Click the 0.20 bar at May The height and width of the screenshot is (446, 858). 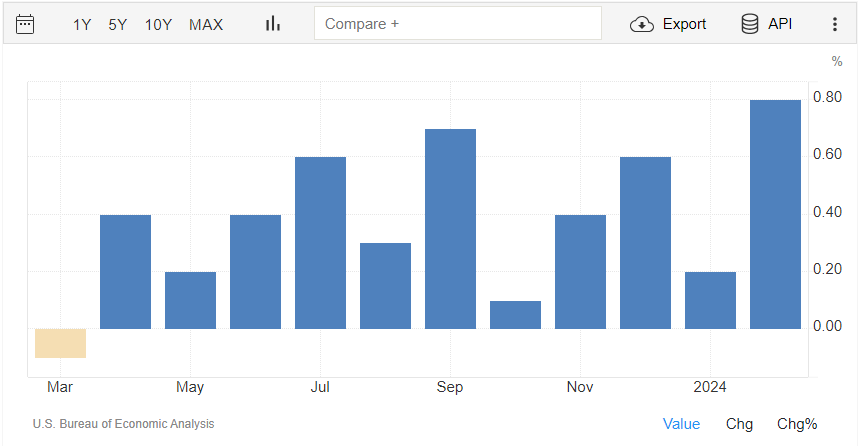(190, 300)
